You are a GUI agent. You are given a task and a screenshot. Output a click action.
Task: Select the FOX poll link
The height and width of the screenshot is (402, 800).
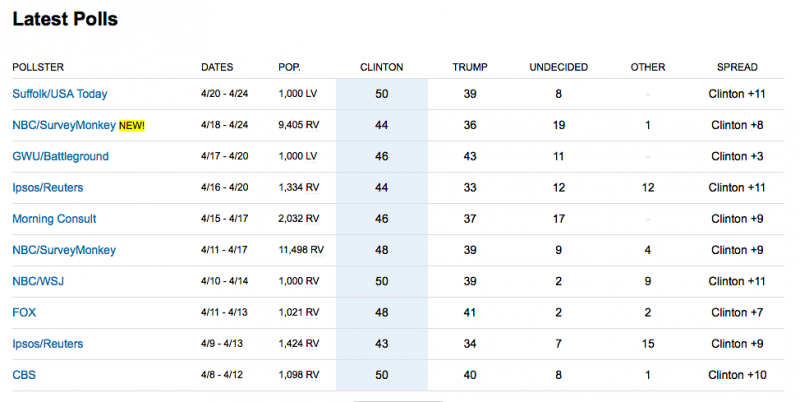(24, 313)
